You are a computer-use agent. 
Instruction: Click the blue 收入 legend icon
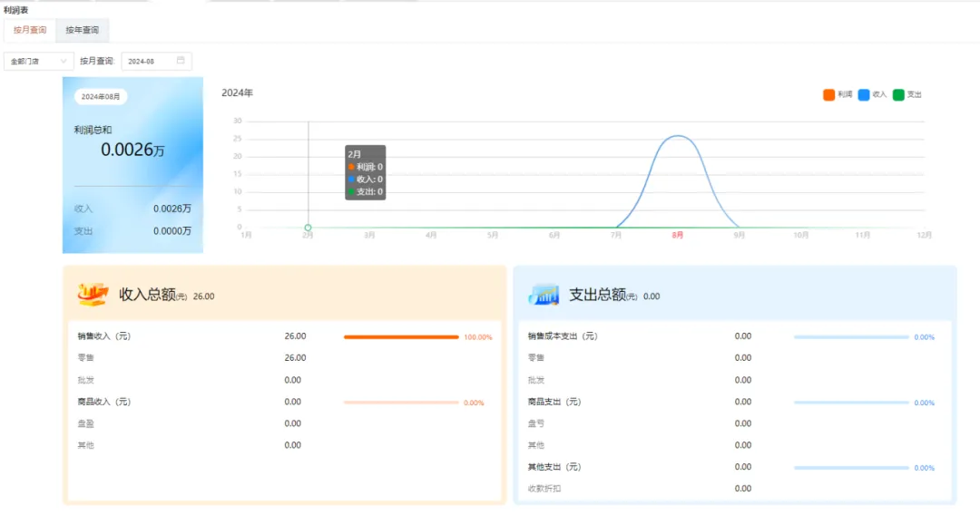click(x=863, y=94)
